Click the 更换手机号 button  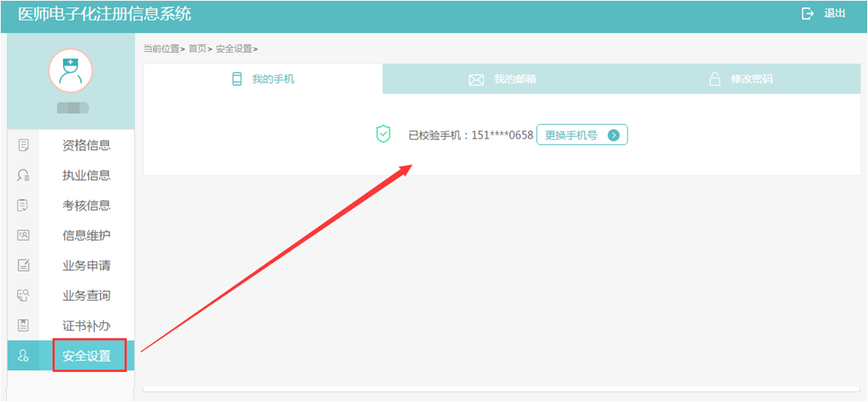pyautogui.click(x=582, y=135)
